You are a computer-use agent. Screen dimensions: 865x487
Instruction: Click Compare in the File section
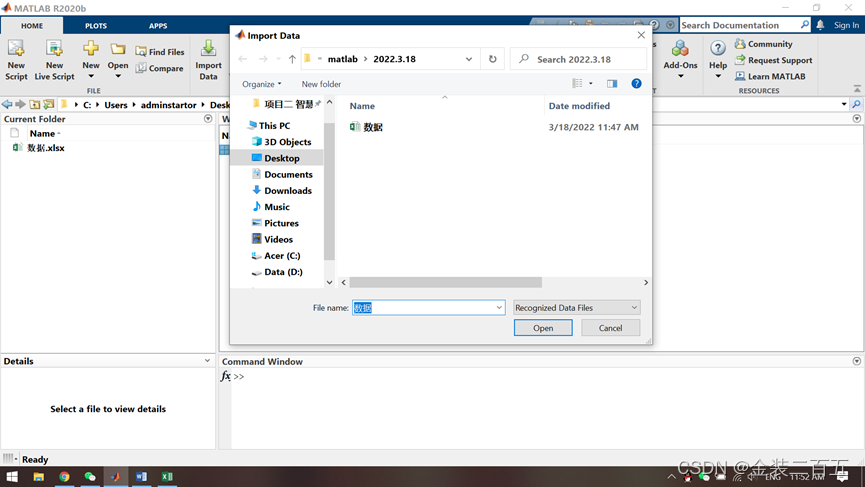click(x=159, y=68)
